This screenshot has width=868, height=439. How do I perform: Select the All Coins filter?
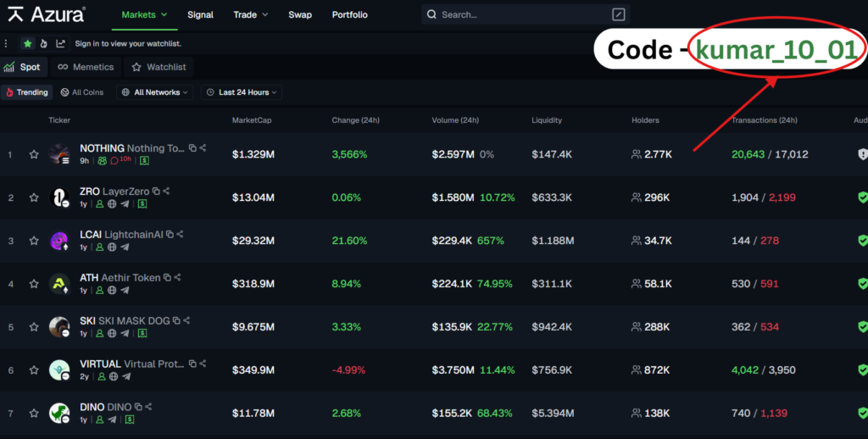pyautogui.click(x=82, y=92)
